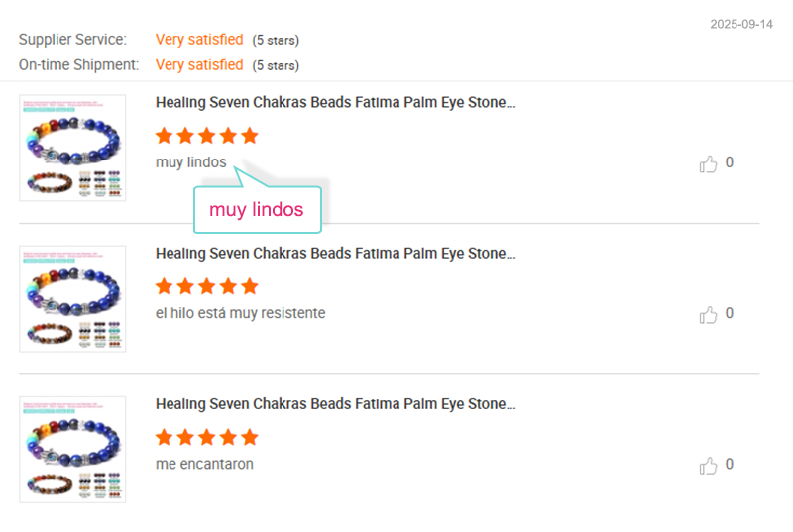
Task: Click Supplier Service "Very satisfied" rating
Action: point(199,40)
